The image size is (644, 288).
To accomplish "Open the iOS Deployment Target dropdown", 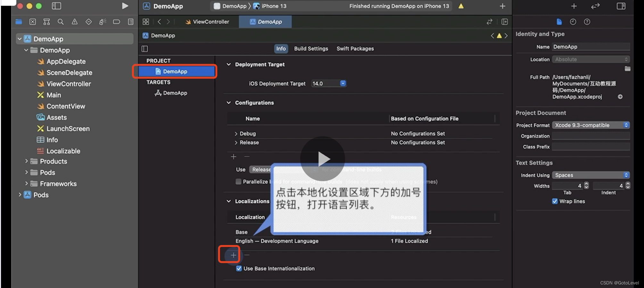I will click(x=329, y=83).
